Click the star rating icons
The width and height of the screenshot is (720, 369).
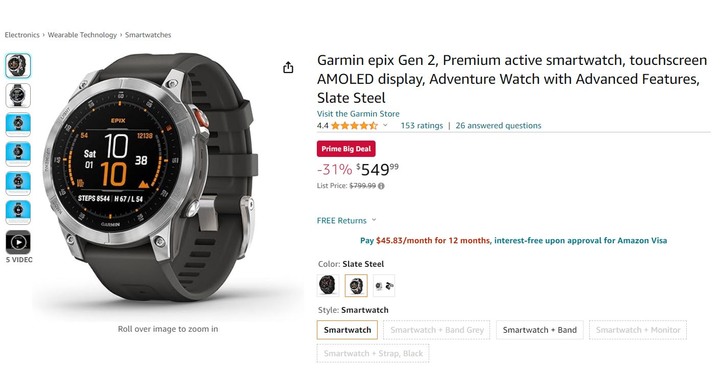pyautogui.click(x=354, y=125)
